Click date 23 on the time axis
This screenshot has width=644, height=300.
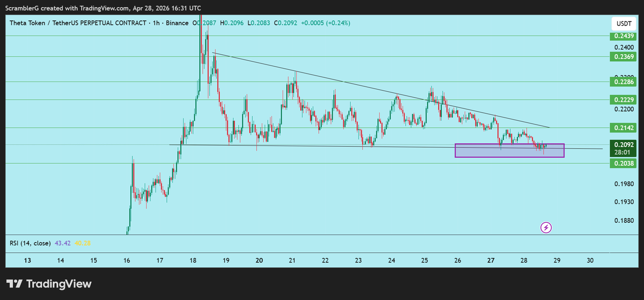(x=358, y=260)
